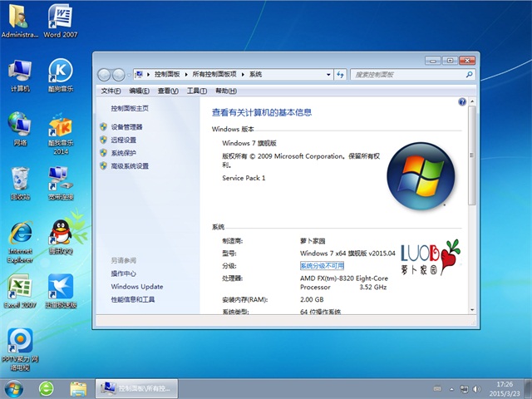This screenshot has width=532, height=399.
Task: Show hidden tray icons arrow
Action: click(x=451, y=390)
